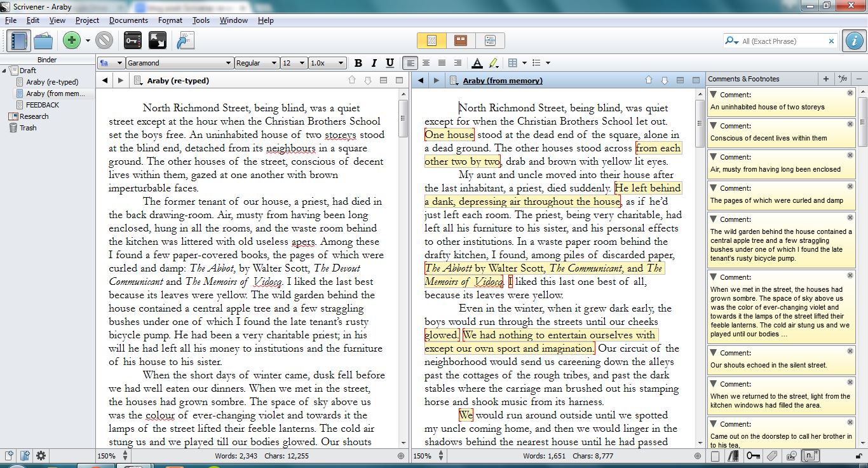Click the grey Trash/no-entry toolbar icon
Image resolution: width=868 pixels, height=468 pixels.
(x=104, y=41)
